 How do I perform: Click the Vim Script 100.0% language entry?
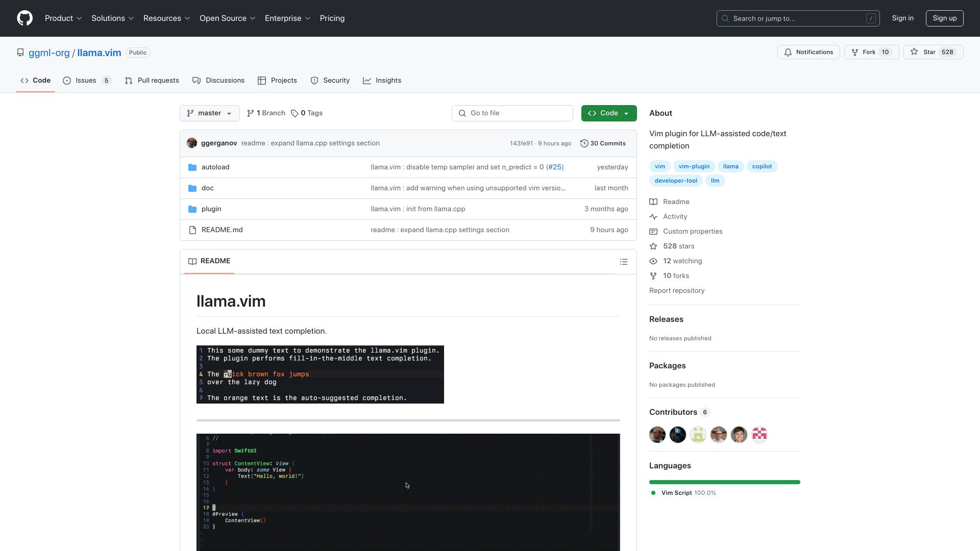684,493
